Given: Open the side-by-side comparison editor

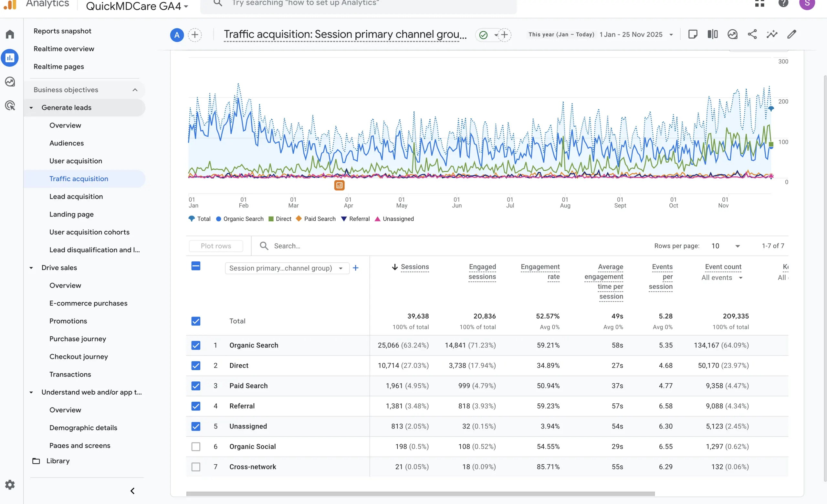Looking at the screenshot, I should pyautogui.click(x=712, y=34).
